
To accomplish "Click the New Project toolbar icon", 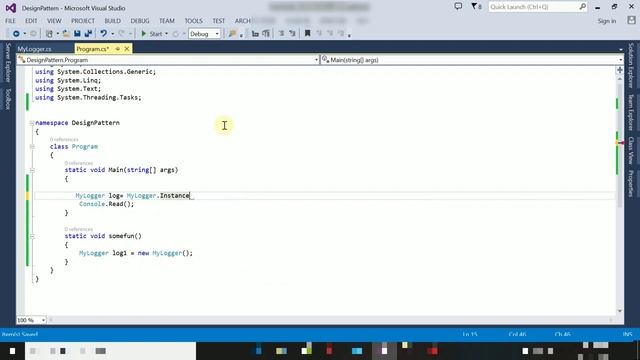I will (x=49, y=34).
